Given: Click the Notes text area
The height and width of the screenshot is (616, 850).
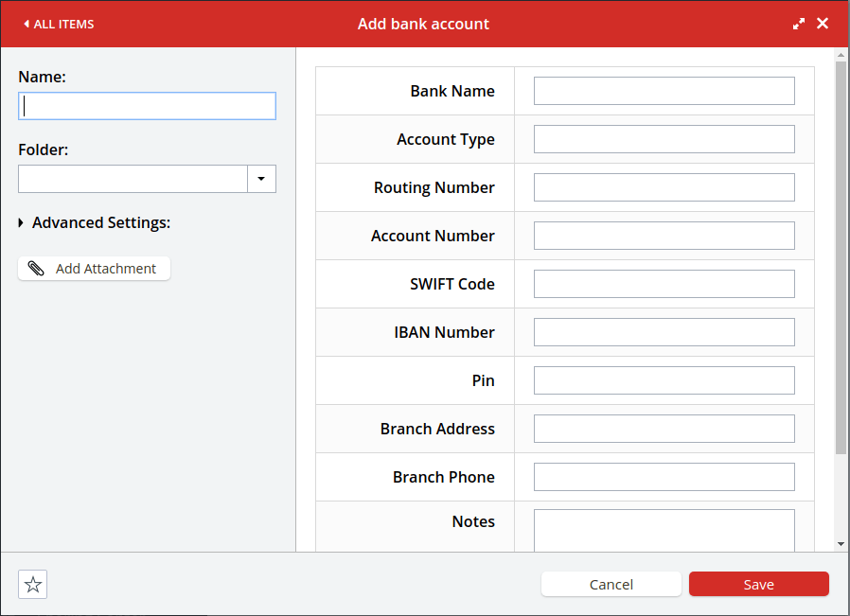Looking at the screenshot, I should 664,531.
